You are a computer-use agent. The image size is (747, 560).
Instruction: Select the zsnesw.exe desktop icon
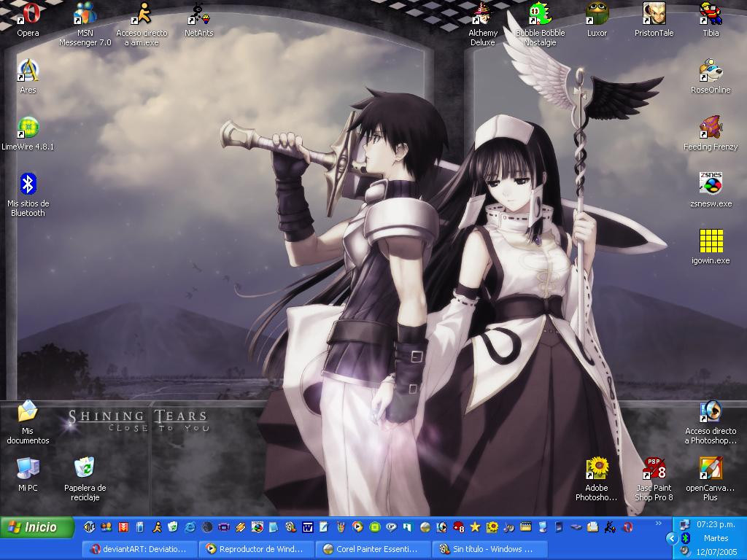711,190
